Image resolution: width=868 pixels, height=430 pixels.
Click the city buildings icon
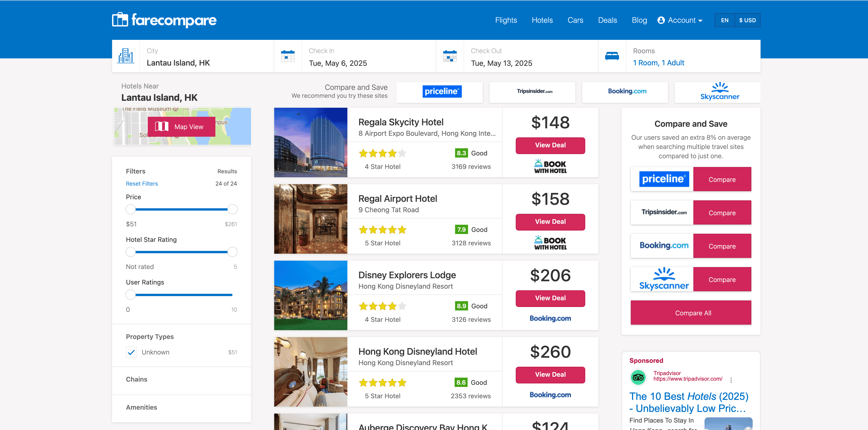(126, 56)
